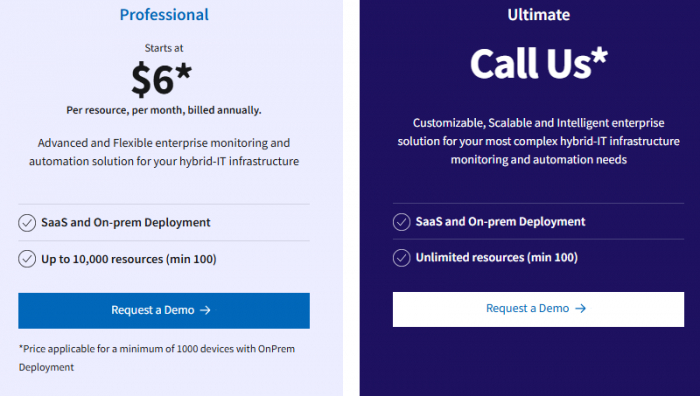Screen dimensions: 700x396
Task: Click the price footnote about 1000 devices
Action: tap(157, 358)
